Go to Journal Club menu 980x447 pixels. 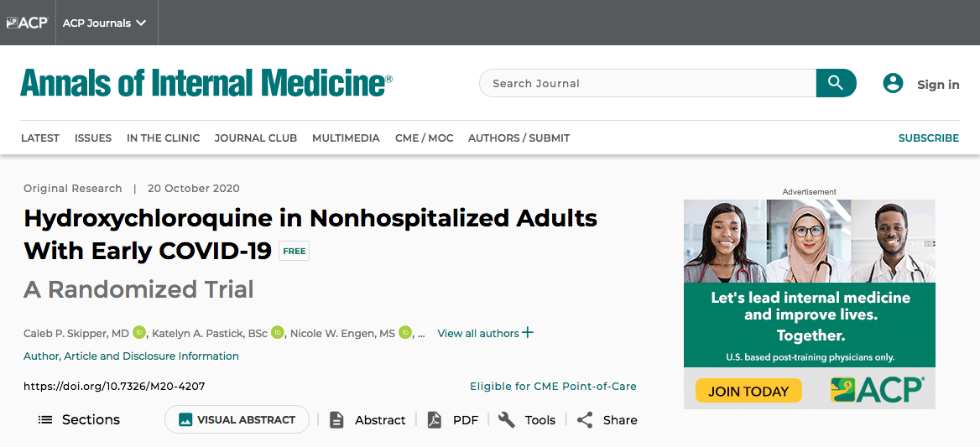pyautogui.click(x=256, y=138)
